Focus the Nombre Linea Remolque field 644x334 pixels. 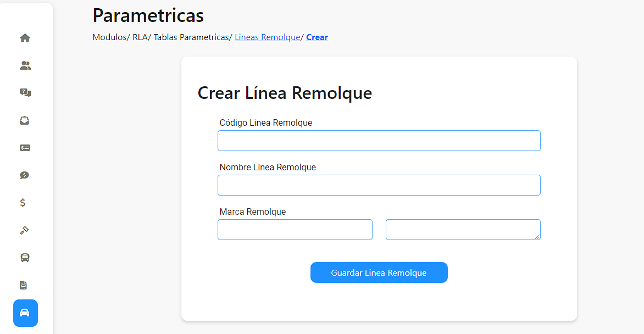[379, 185]
